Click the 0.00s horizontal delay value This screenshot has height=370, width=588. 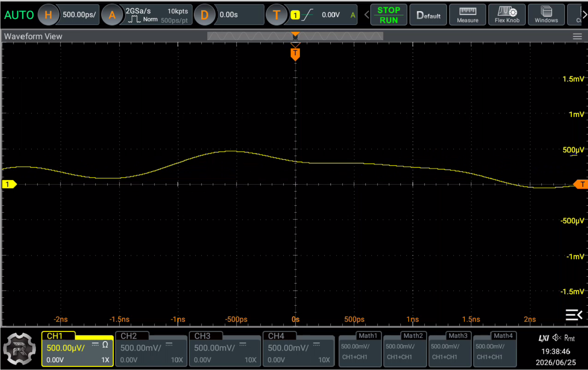[x=229, y=15]
